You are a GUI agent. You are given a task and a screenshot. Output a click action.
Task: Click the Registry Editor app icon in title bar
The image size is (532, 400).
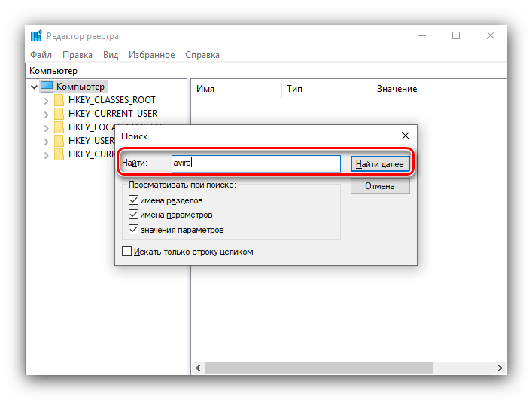point(36,35)
